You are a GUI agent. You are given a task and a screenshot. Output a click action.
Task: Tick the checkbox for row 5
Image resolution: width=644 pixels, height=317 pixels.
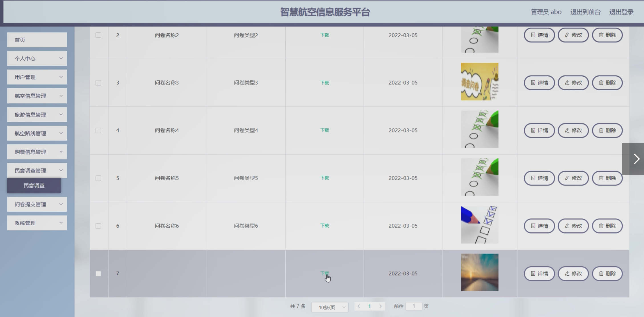click(x=98, y=178)
